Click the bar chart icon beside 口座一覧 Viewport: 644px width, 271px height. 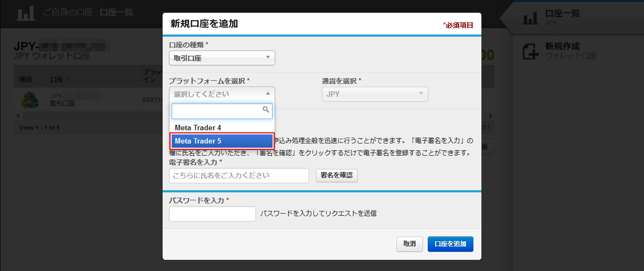pyautogui.click(x=530, y=18)
